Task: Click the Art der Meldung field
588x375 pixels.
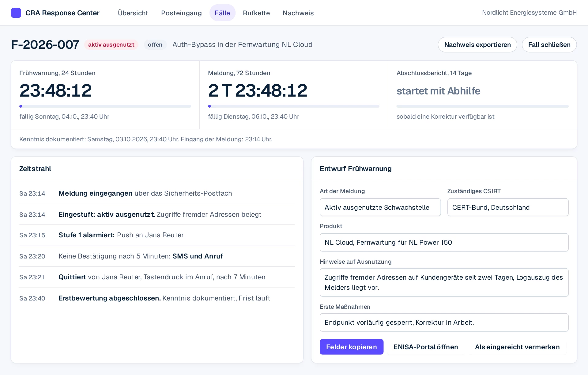Action: click(x=380, y=207)
